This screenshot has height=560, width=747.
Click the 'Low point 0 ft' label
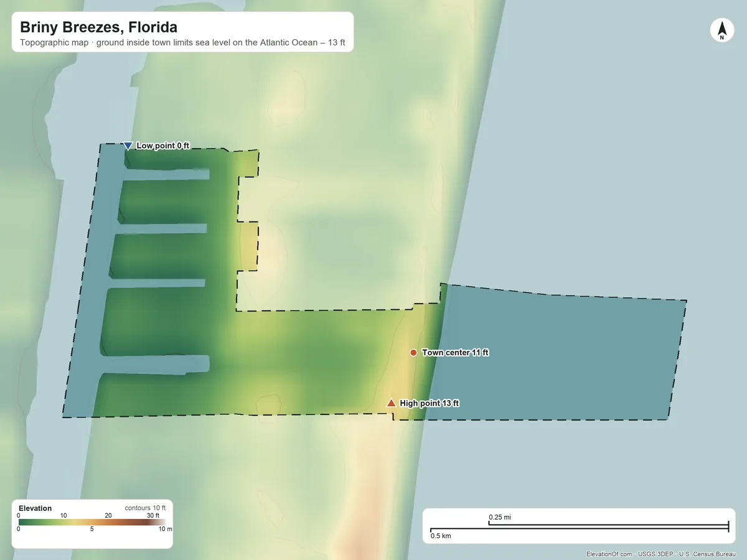[162, 146]
